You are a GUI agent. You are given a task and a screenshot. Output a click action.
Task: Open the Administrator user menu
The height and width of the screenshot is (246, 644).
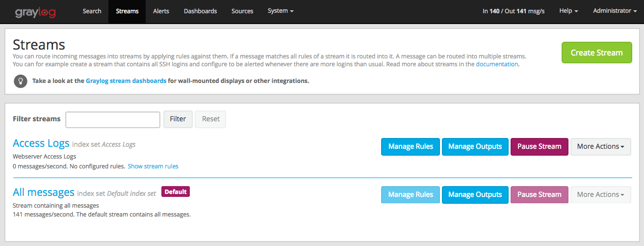[x=615, y=11]
